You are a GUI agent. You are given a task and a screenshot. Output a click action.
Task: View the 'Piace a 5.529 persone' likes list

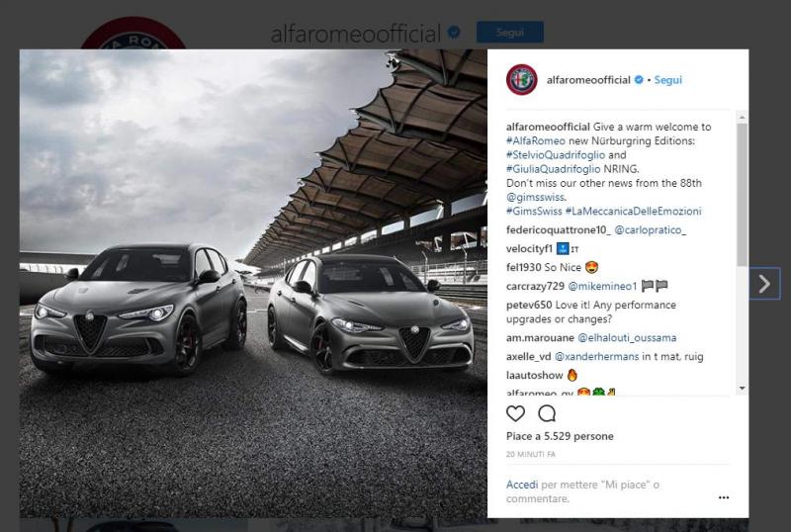click(560, 436)
